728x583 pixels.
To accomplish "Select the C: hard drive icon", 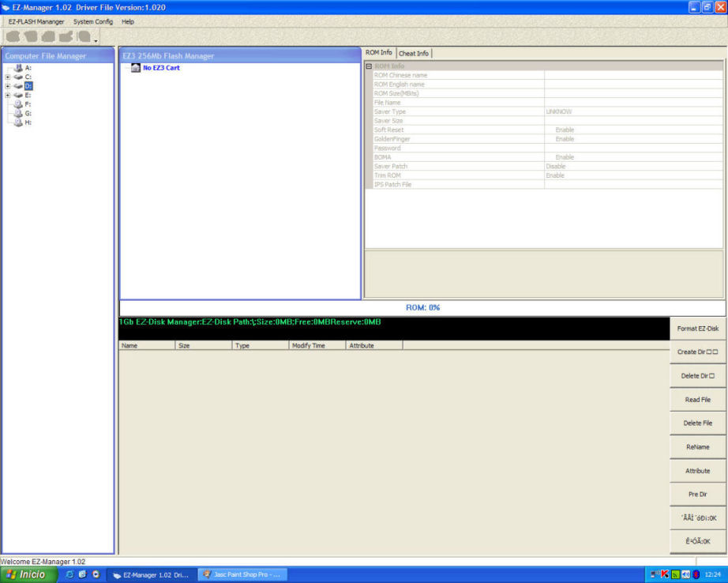I will pos(18,77).
